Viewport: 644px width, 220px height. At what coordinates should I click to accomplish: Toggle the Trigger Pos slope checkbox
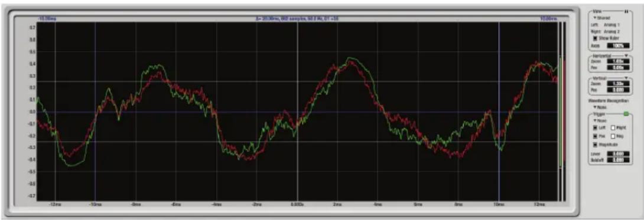(x=595, y=136)
